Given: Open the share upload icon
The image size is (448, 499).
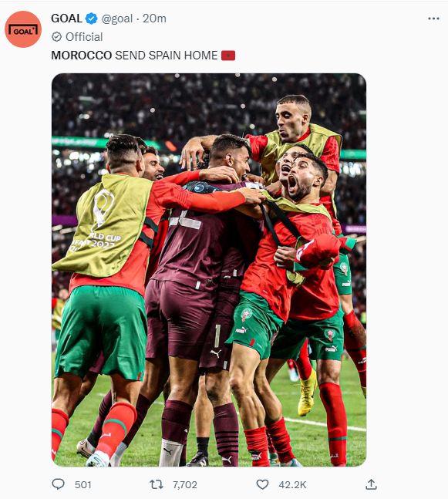Looking at the screenshot, I should point(371,484).
